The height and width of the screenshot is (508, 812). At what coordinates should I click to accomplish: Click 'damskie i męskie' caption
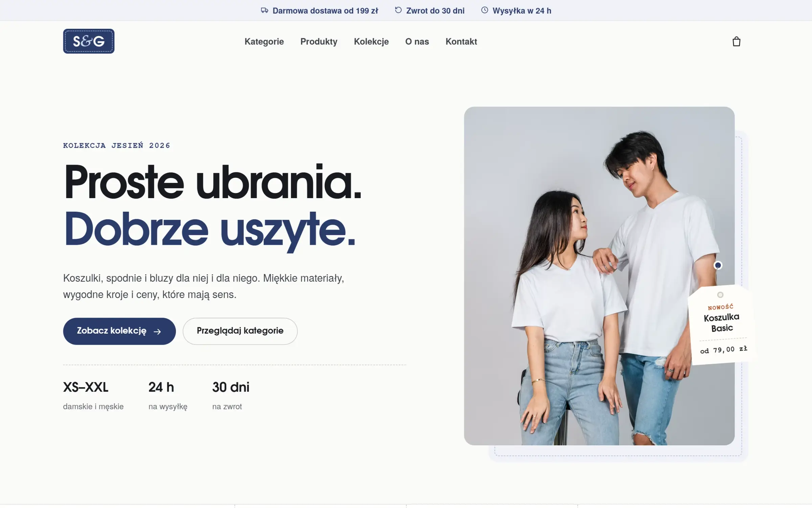click(x=93, y=406)
